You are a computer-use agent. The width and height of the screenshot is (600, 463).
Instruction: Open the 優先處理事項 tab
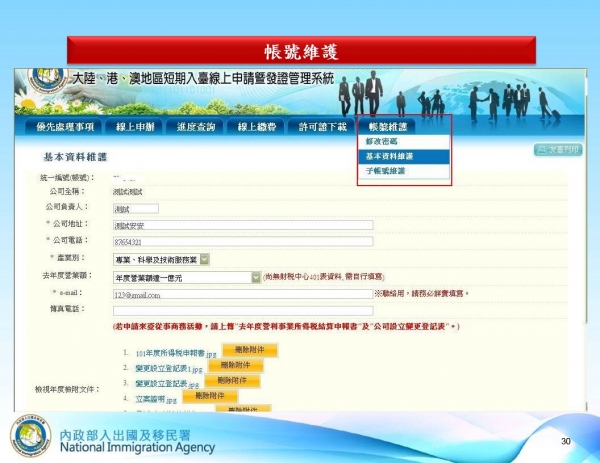(65, 126)
